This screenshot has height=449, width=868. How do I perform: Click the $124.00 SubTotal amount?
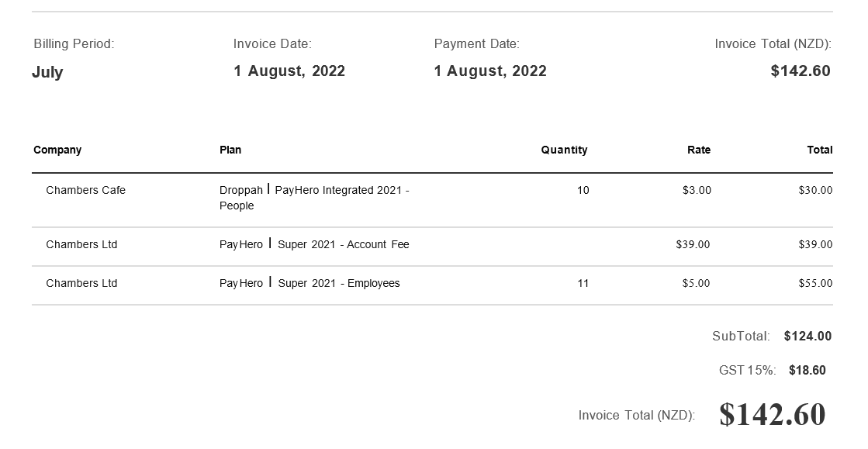point(807,336)
